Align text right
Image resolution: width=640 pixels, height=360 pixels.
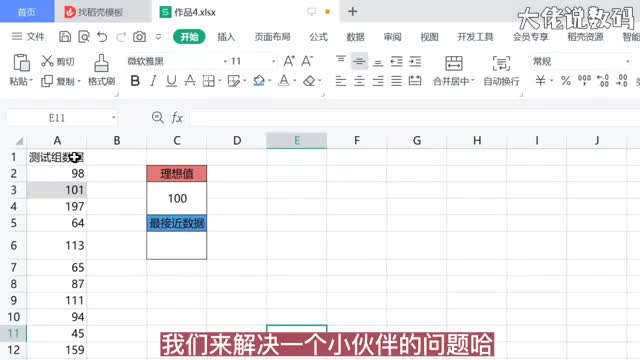[378, 81]
